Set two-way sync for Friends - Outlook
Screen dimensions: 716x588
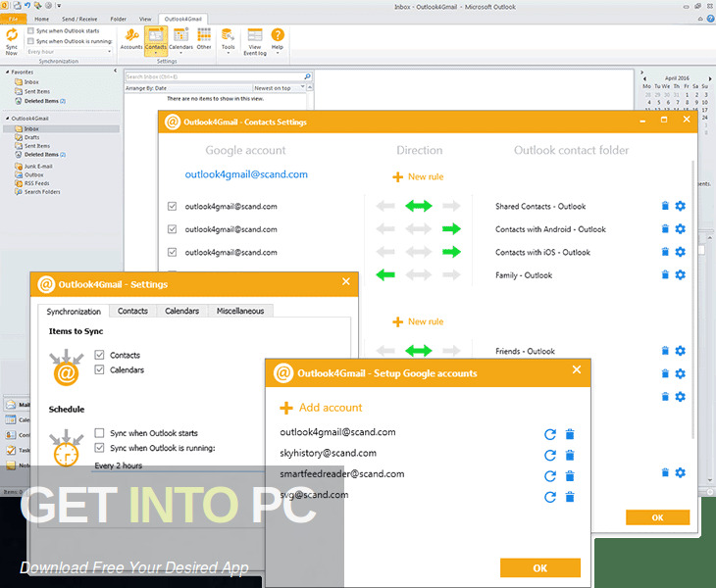(x=419, y=351)
